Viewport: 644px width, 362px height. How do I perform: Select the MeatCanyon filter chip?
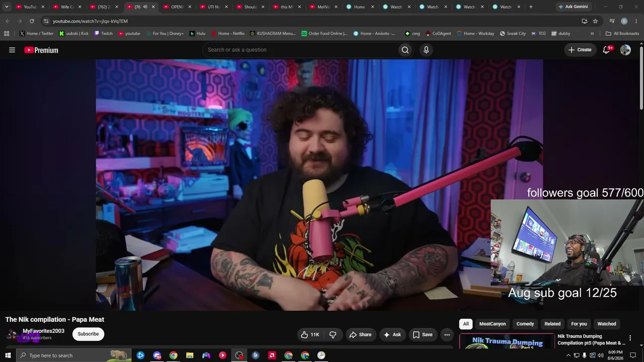click(493, 324)
